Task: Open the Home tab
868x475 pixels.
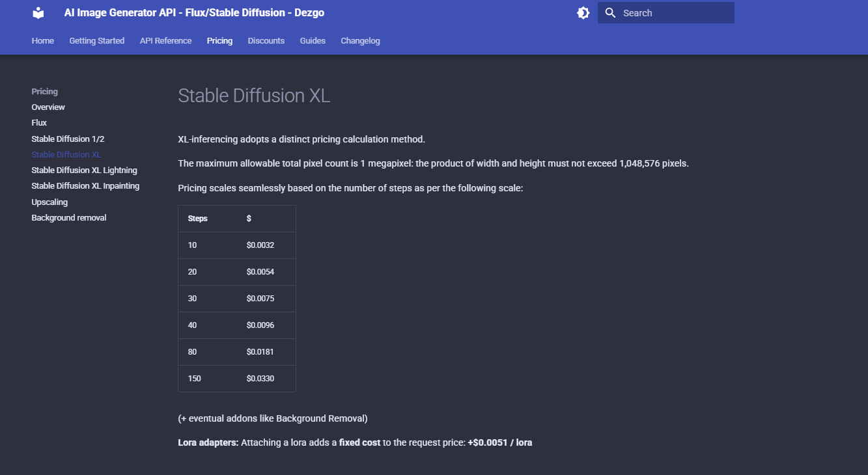Action: [43, 41]
